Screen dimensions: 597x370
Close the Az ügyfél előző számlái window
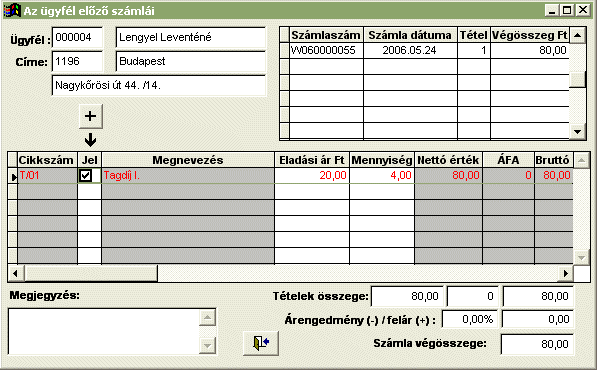[583, 10]
